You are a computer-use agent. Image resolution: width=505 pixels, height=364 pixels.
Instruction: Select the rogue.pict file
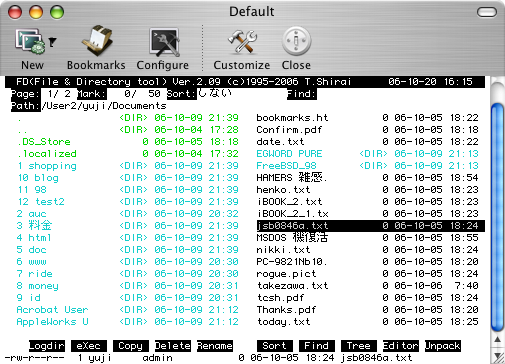click(x=368, y=274)
